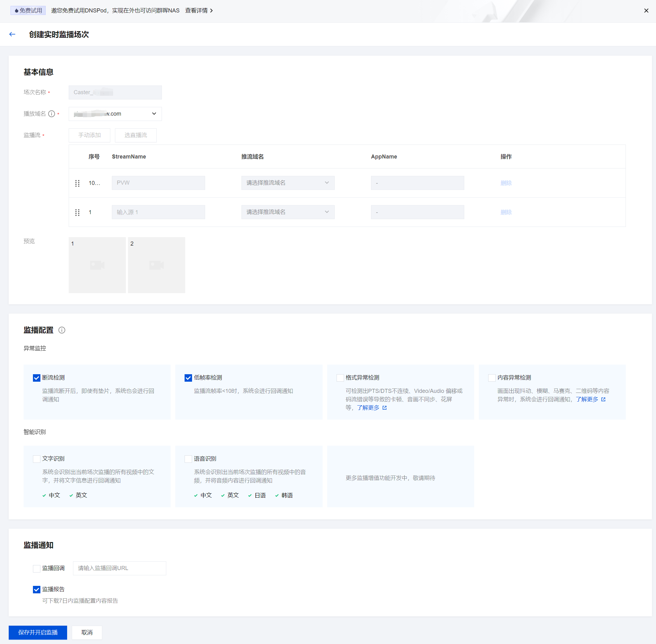Click the PVW StreamName field

point(158,183)
